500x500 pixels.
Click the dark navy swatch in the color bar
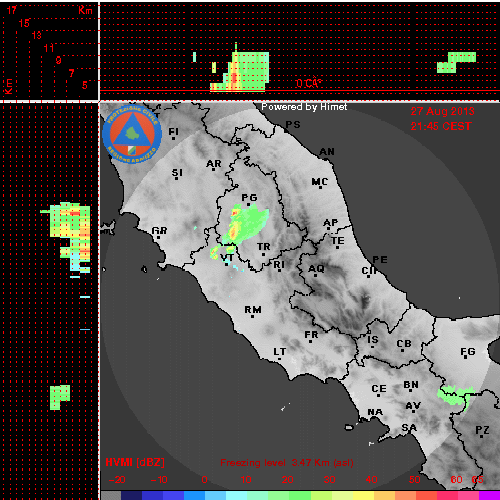tap(131, 495)
